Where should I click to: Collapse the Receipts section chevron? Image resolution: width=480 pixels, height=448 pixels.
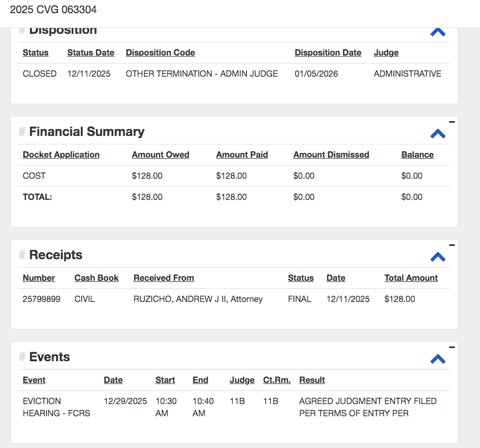[x=438, y=257]
